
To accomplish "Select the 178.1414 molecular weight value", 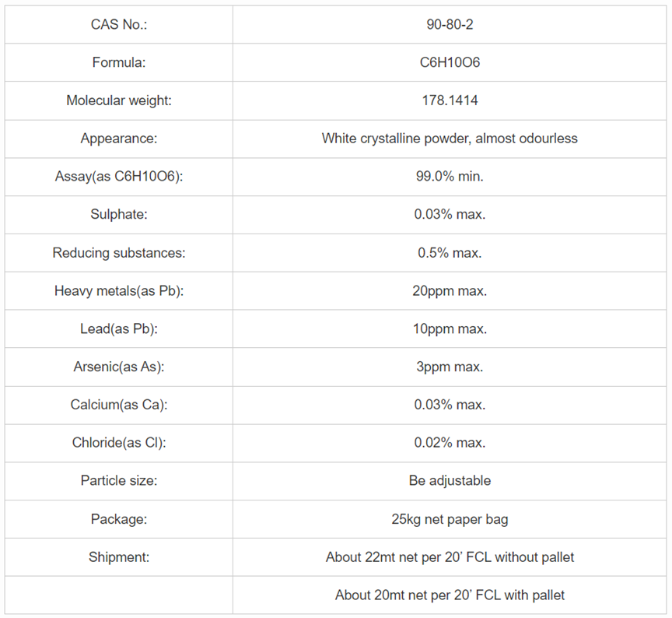I will point(450,100).
